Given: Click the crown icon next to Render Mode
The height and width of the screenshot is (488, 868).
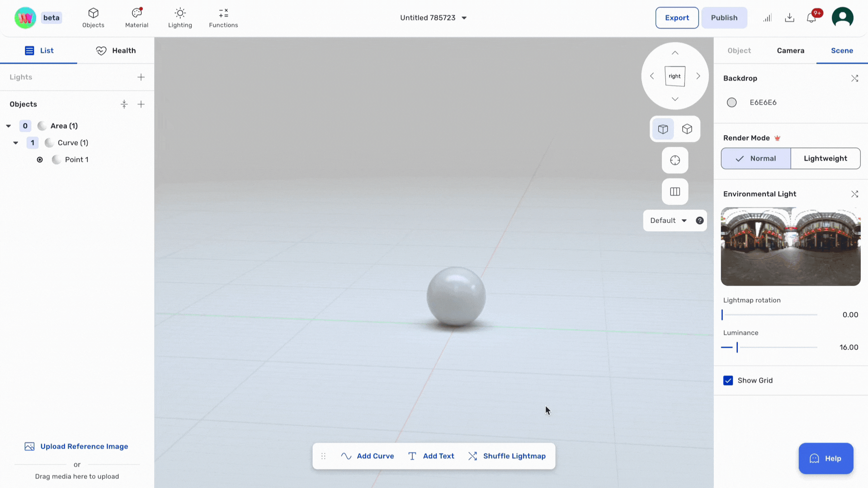Looking at the screenshot, I should click(x=778, y=138).
